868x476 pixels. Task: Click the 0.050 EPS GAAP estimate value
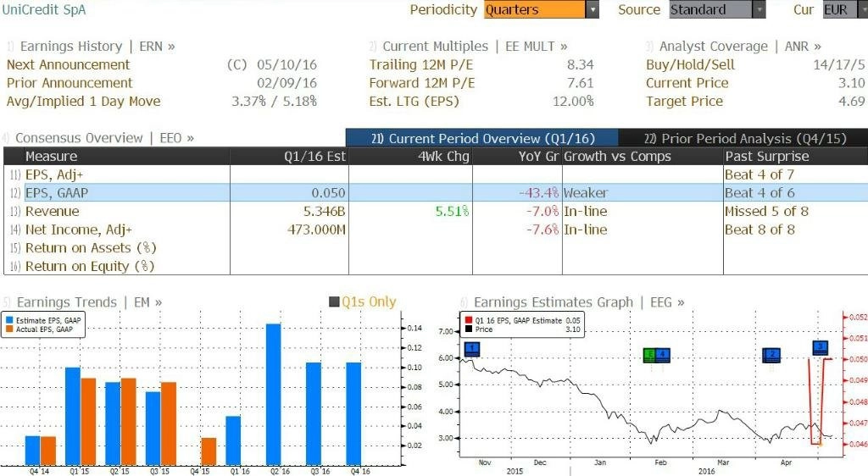(328, 193)
